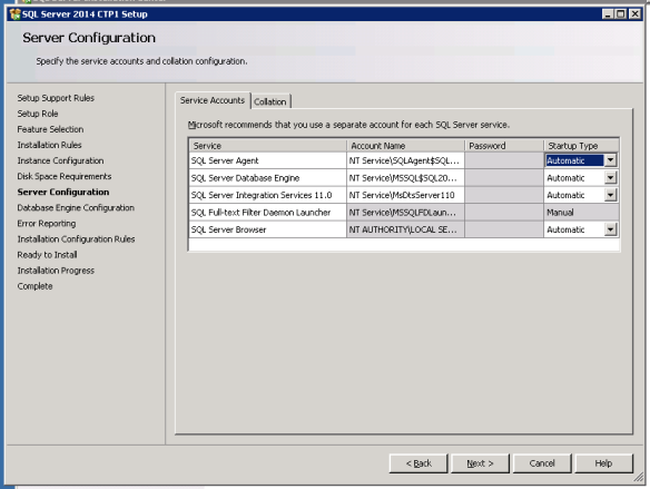
Task: Select the SQL Server Agent service cell
Action: tap(268, 160)
